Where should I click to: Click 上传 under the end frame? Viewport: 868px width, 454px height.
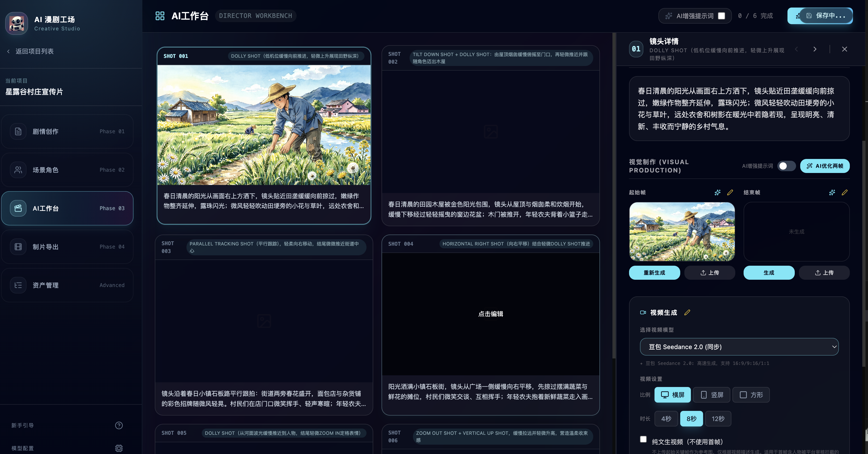pos(824,273)
